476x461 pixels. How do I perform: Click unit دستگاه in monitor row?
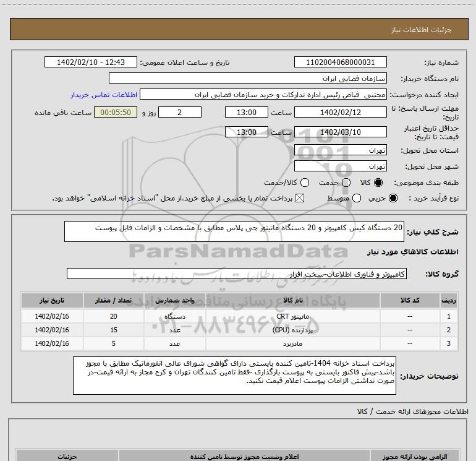pyautogui.click(x=175, y=316)
